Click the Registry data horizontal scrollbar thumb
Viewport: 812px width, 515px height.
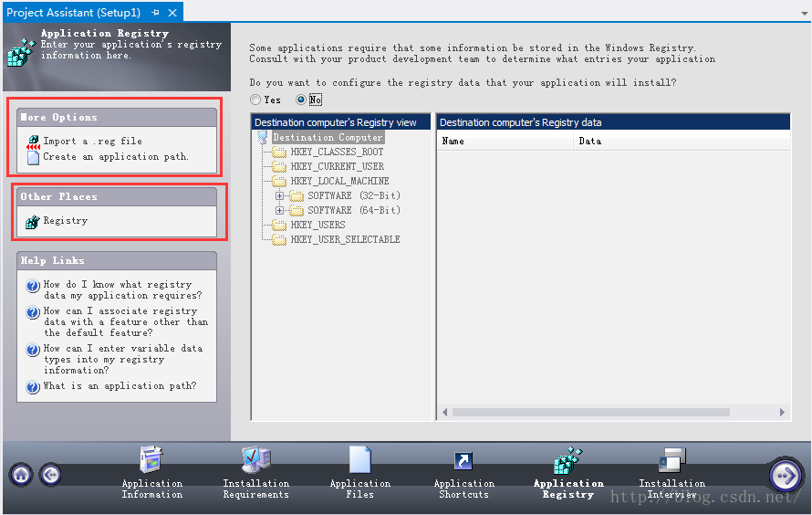pyautogui.click(x=591, y=413)
